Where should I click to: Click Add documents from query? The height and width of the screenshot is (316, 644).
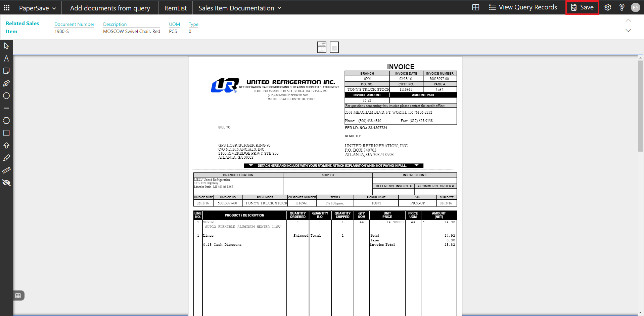tap(110, 8)
